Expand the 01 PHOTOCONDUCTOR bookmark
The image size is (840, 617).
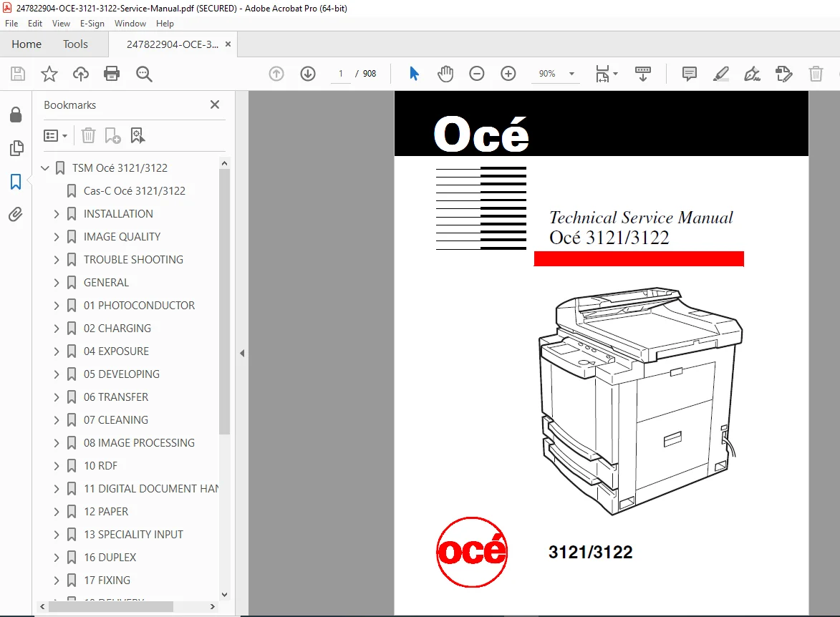(x=57, y=306)
